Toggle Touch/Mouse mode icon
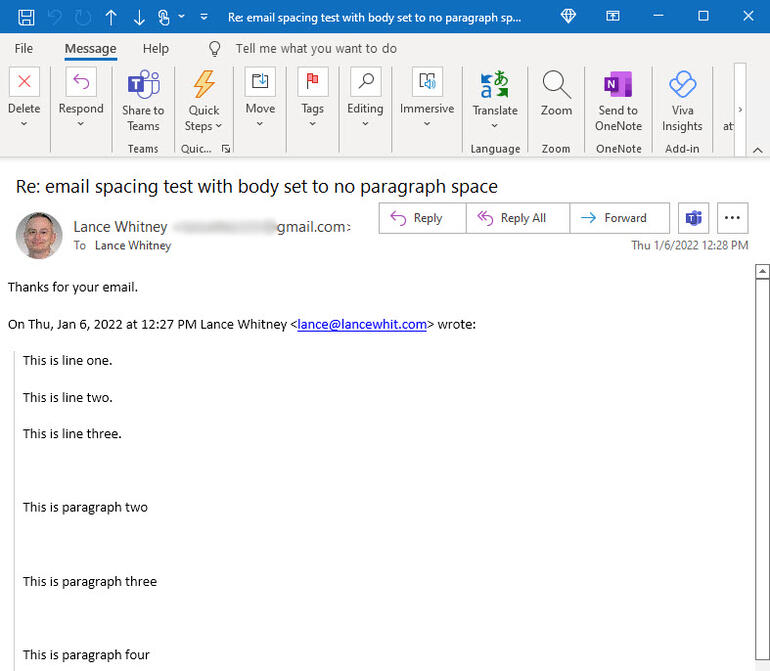This screenshot has height=671, width=770. [x=164, y=18]
